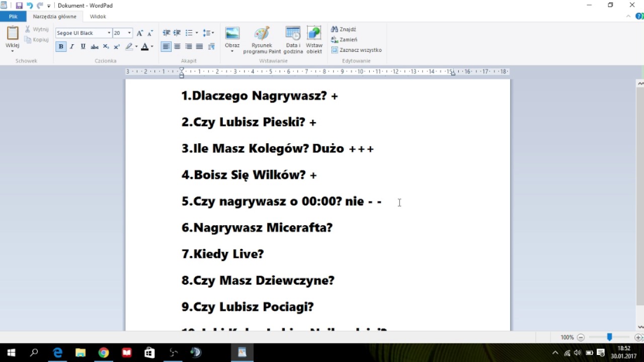Apply font color with A icon
The image size is (644, 362).
pos(145,47)
